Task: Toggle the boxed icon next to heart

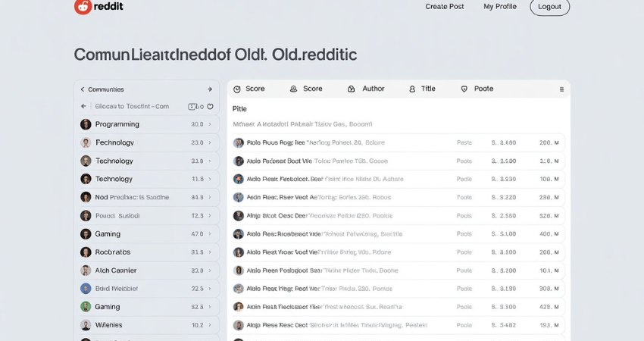Action: tap(192, 106)
